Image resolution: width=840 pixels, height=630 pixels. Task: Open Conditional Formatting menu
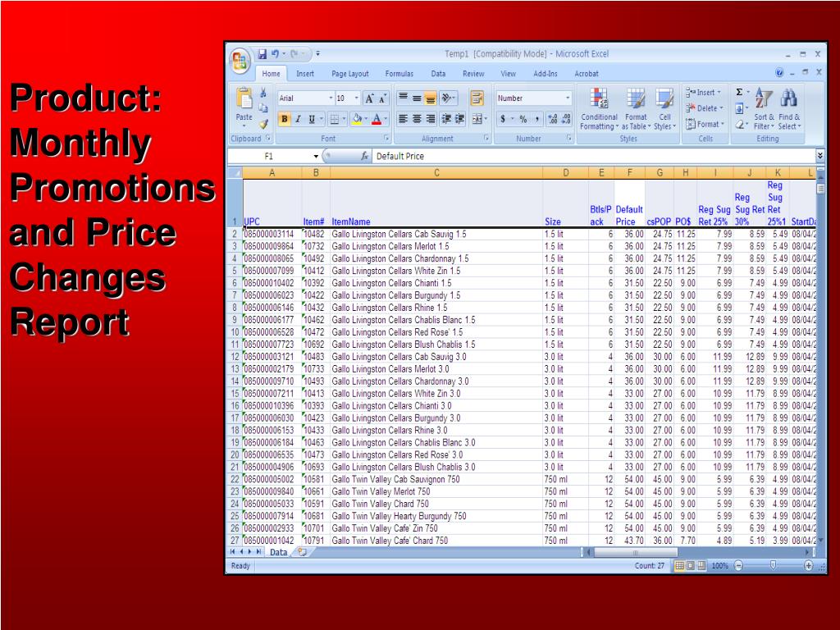[x=599, y=109]
